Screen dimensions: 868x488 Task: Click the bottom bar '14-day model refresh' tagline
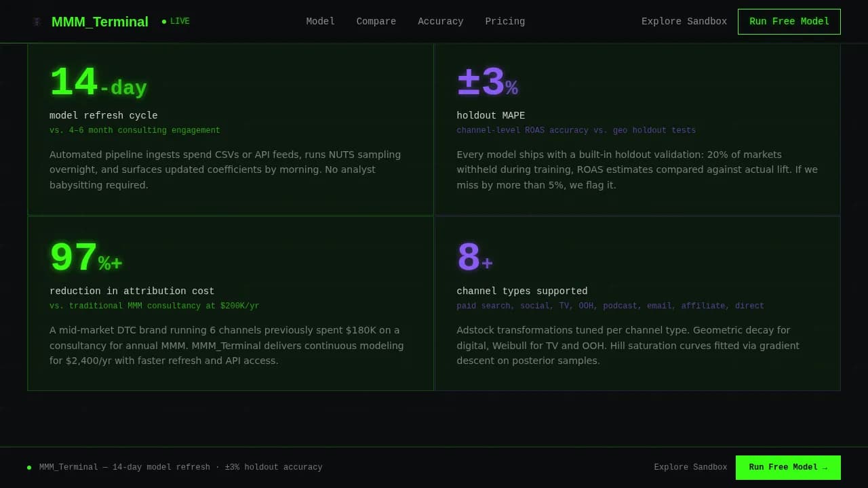tap(181, 467)
